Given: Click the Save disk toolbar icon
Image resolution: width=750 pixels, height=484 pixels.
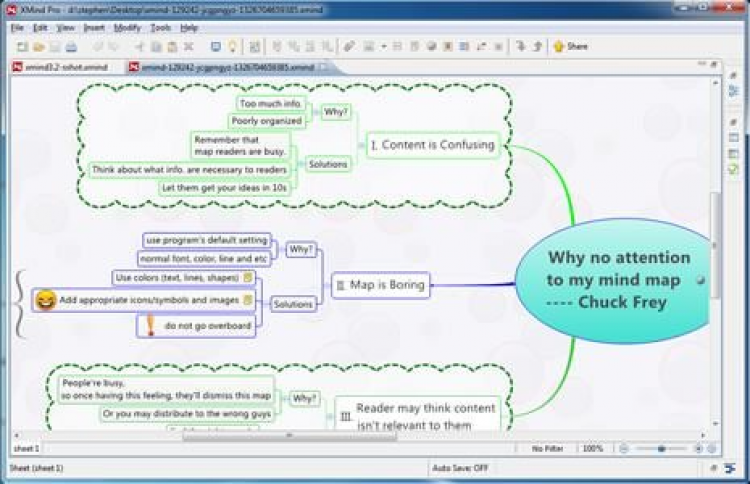Looking at the screenshot, I should point(55,46).
